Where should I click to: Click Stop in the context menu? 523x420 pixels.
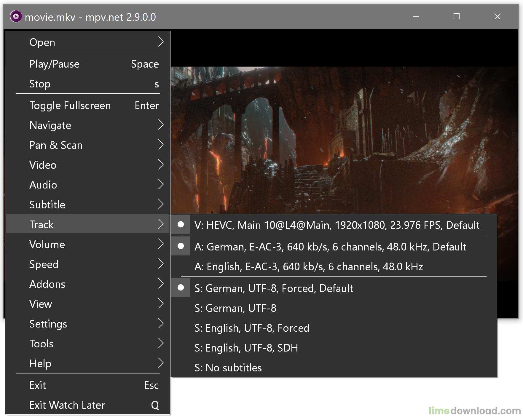point(88,84)
